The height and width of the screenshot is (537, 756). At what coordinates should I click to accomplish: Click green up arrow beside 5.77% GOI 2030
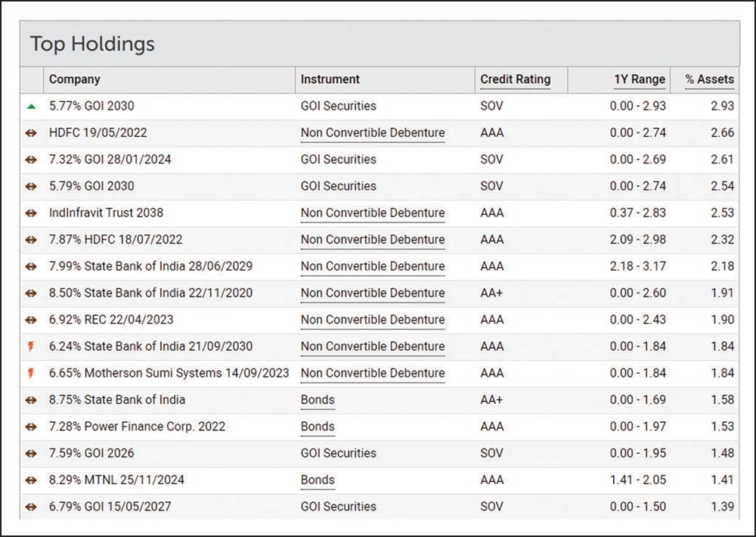(31, 107)
